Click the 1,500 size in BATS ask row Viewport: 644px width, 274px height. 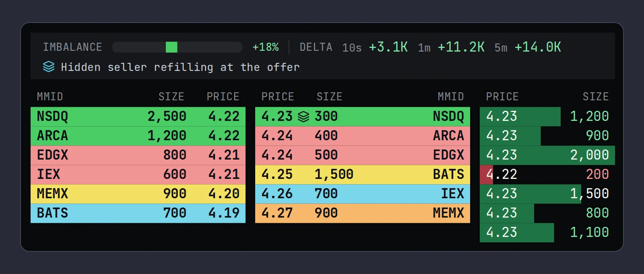coord(334,174)
